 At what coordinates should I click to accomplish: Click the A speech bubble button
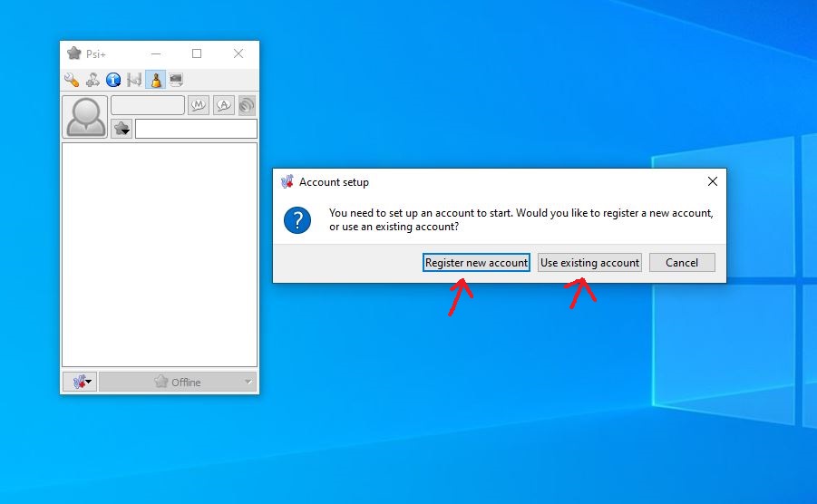pos(223,106)
